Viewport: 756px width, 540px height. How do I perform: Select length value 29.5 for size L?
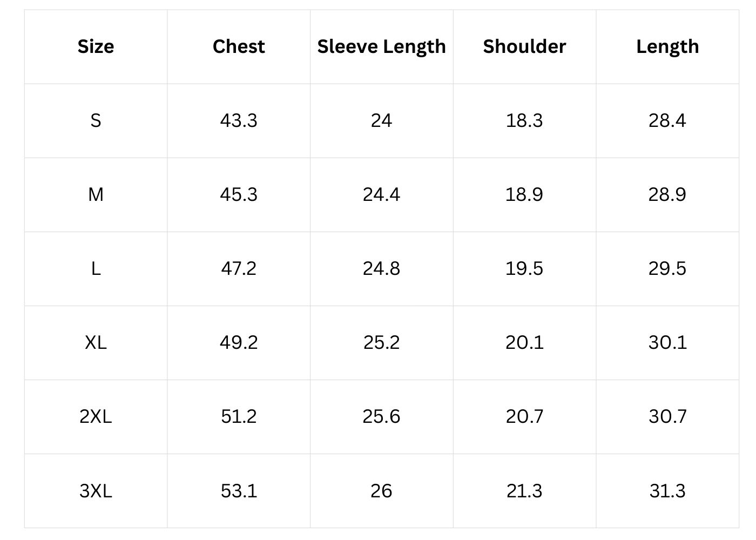click(x=667, y=268)
